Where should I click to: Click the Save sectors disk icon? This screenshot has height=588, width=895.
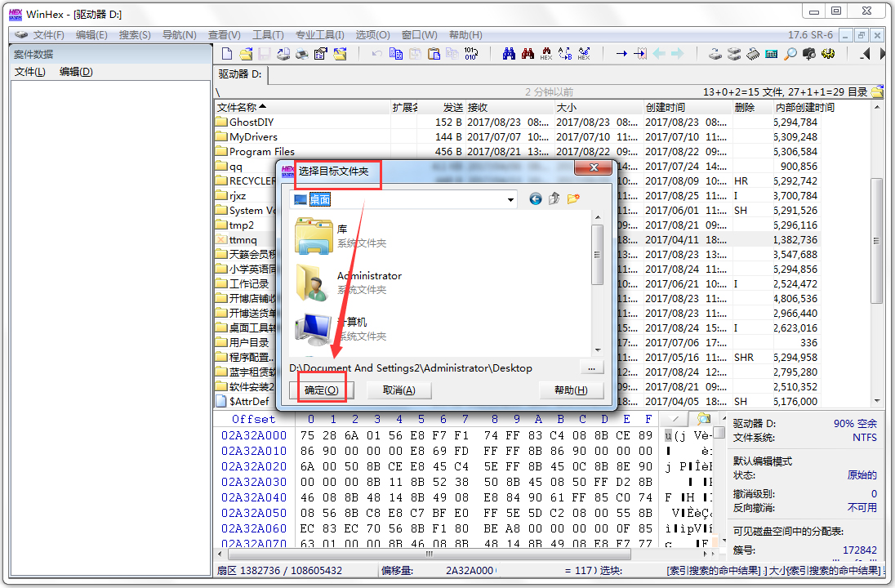tap(264, 54)
